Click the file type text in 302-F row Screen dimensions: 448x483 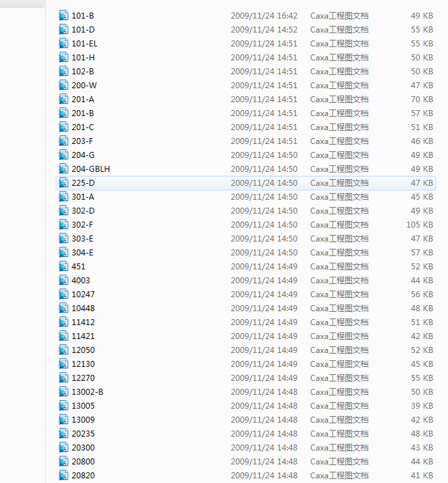pos(339,224)
